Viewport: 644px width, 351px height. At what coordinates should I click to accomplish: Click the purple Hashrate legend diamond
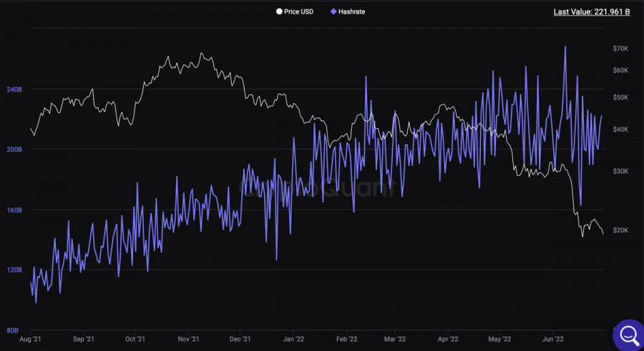332,12
